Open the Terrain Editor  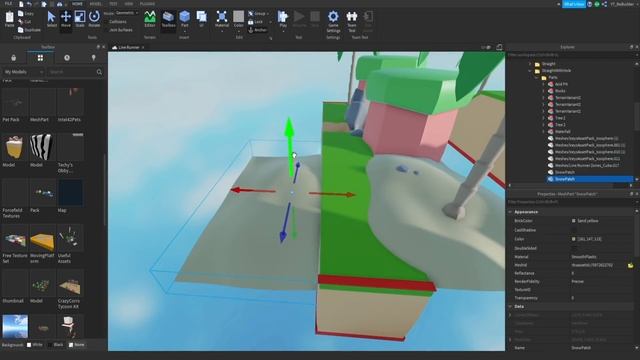(x=150, y=19)
